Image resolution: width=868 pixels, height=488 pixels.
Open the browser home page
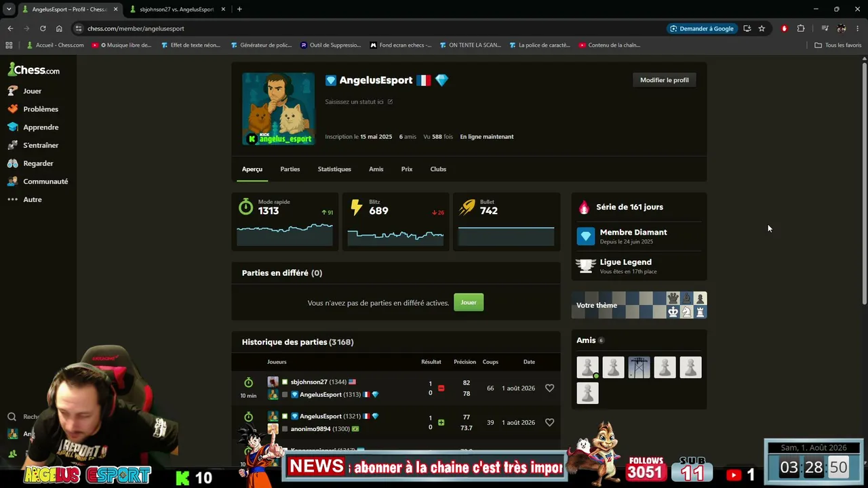click(x=59, y=28)
